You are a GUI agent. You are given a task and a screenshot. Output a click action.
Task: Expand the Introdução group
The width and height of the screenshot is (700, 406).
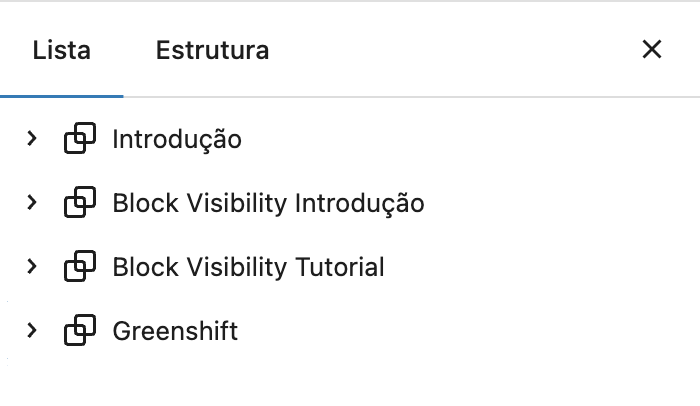click(31, 138)
